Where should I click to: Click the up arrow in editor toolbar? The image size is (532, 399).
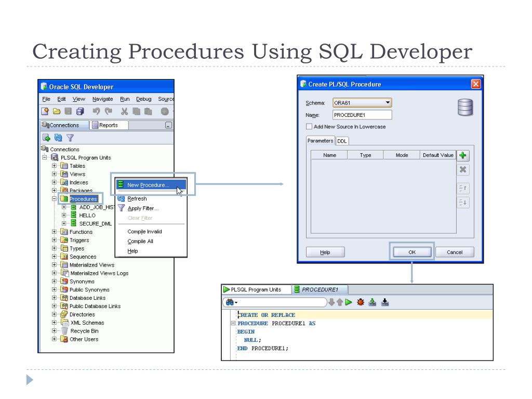click(x=340, y=302)
